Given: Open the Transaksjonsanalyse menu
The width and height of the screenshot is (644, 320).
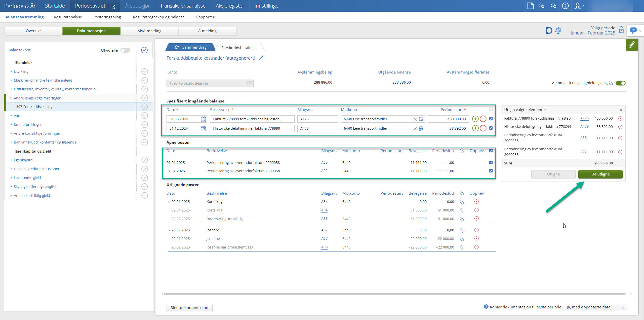Looking at the screenshot, I should (183, 6).
